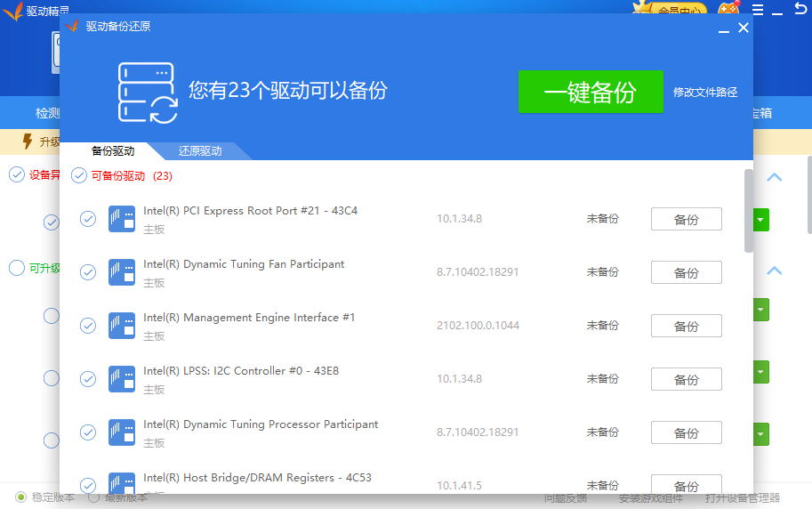Uncheck Intel Management Engine Interface #1 driver
The image size is (812, 509).
point(88,326)
